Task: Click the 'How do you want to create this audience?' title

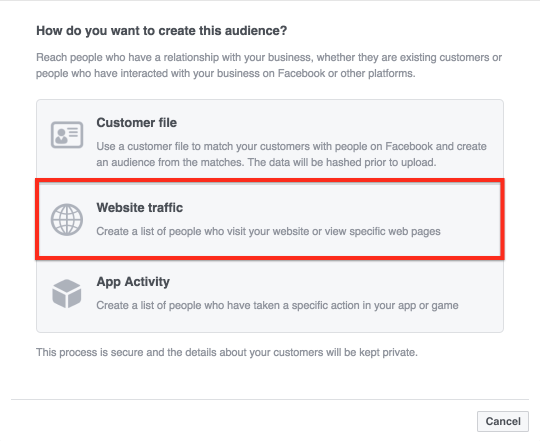Action: [x=162, y=31]
